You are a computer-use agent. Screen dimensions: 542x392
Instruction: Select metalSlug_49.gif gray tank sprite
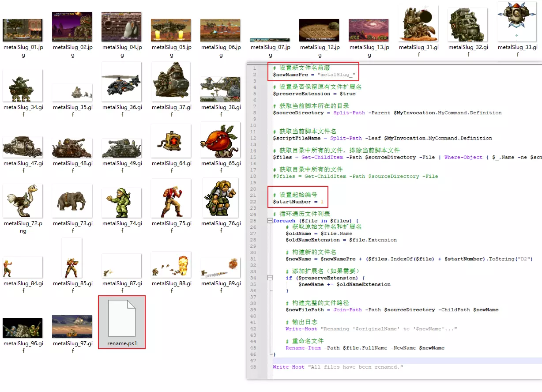click(121, 148)
